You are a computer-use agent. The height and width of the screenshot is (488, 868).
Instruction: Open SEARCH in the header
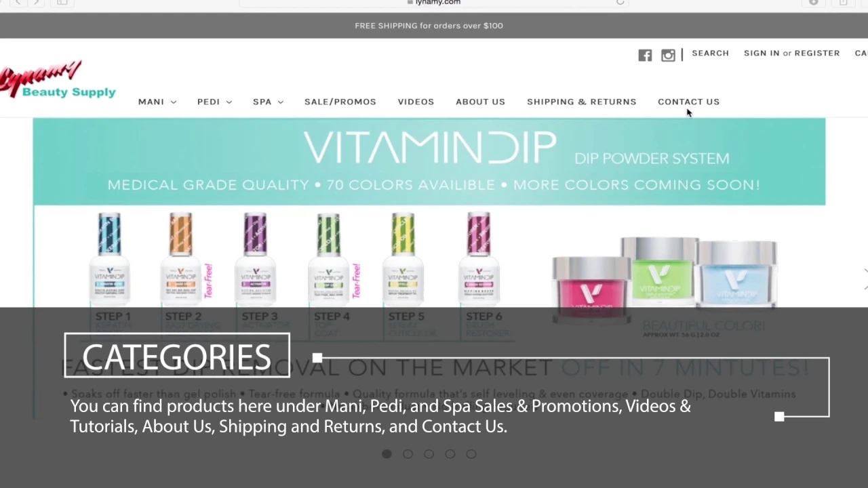[x=710, y=53]
